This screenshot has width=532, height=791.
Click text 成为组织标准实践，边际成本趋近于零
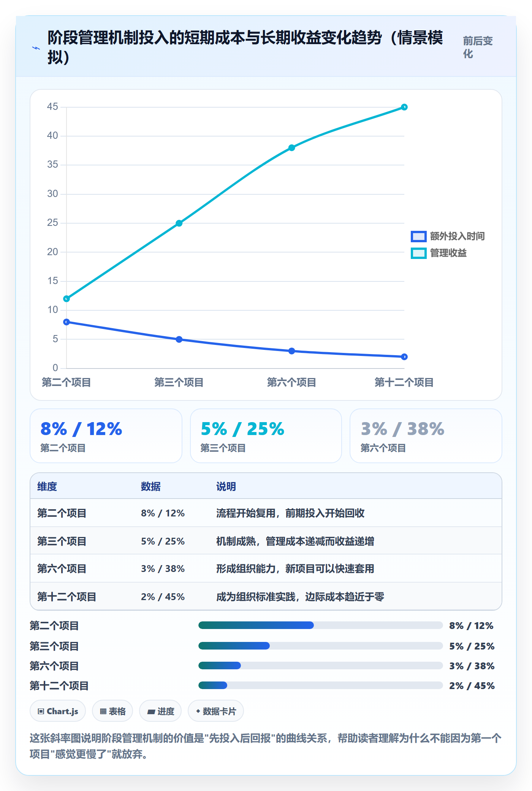300,597
